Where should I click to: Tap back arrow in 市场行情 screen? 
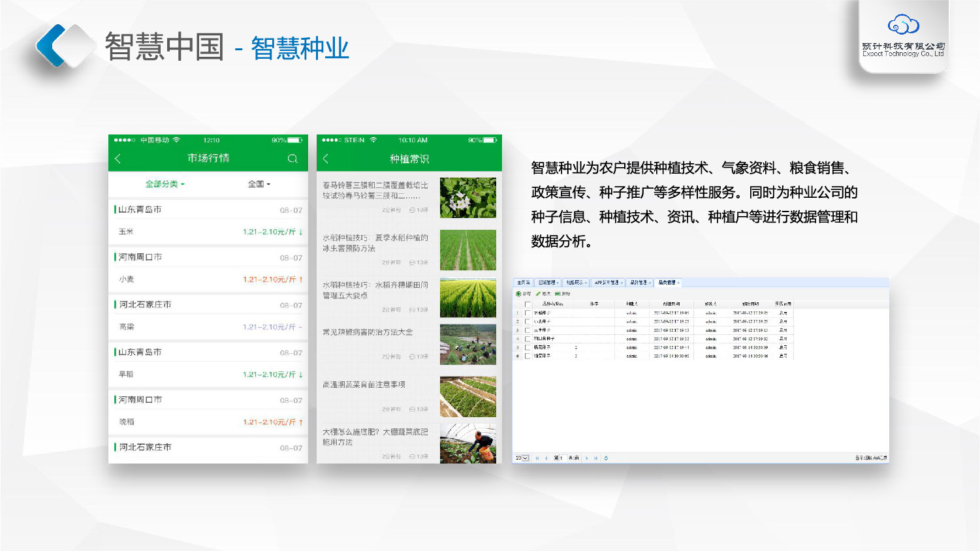pyautogui.click(x=118, y=159)
